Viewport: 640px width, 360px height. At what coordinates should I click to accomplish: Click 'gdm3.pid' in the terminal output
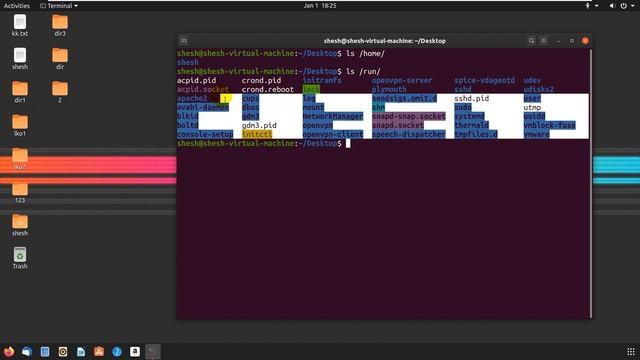(x=259, y=125)
